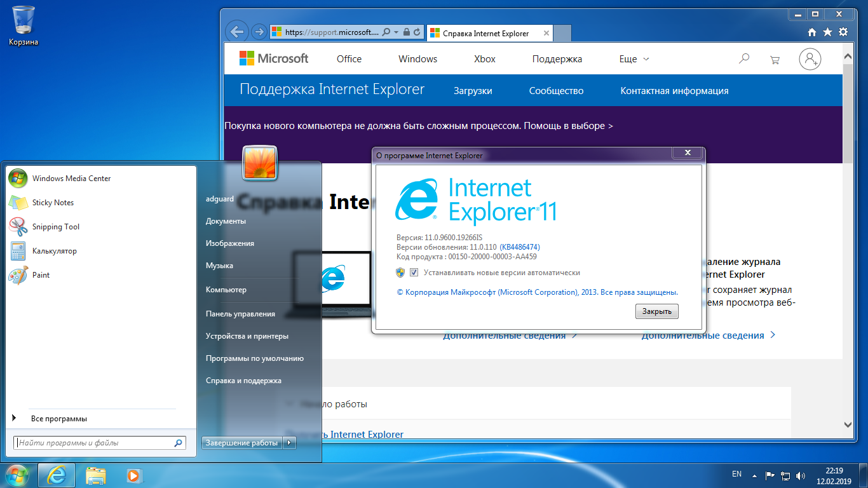Open the Office menu item on the page
Screen dimensions: 868x488
349,58
